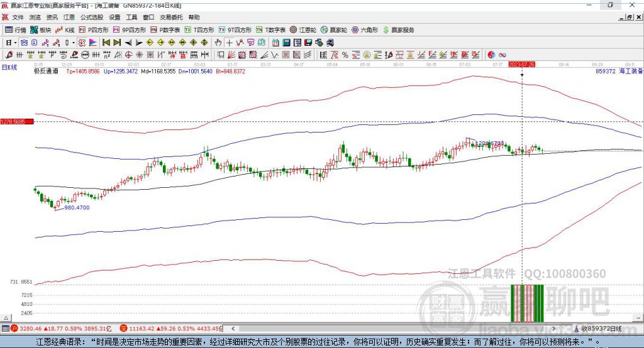Screen dimensions: 644x348
Task: Click the Tp=1405.8586 value
Action: (x=83, y=72)
